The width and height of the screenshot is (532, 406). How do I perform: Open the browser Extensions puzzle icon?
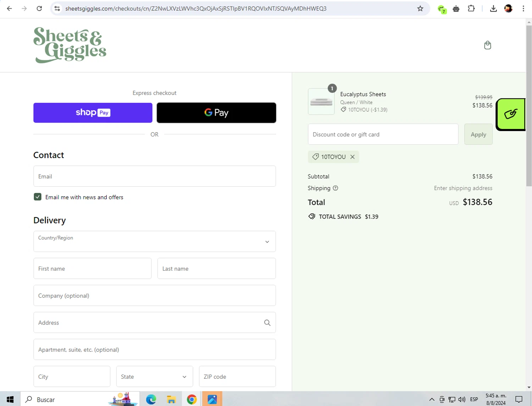(x=471, y=9)
